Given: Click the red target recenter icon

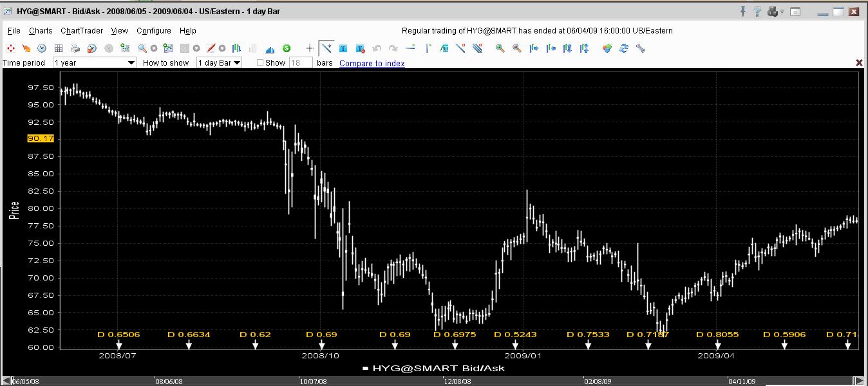Looking at the screenshot, I should point(11,48).
